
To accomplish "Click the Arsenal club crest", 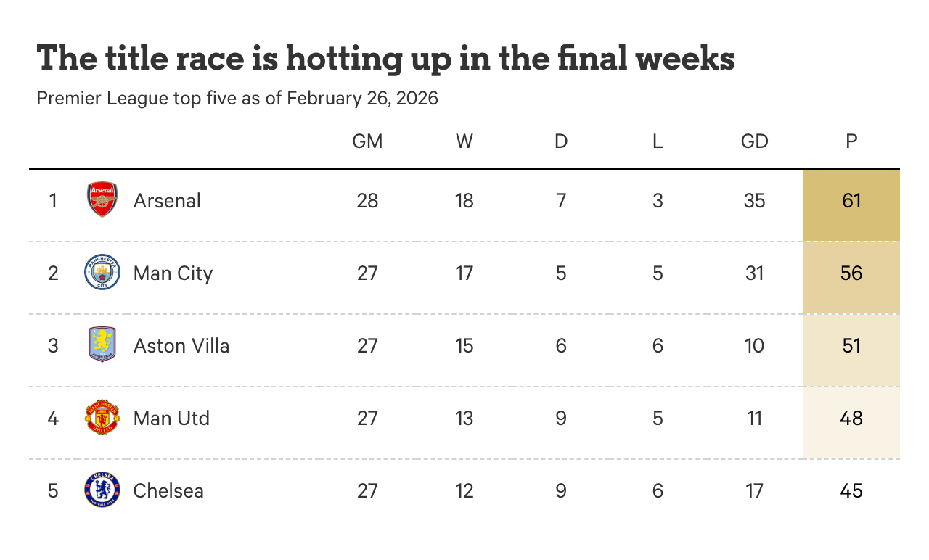I will pyautogui.click(x=102, y=200).
